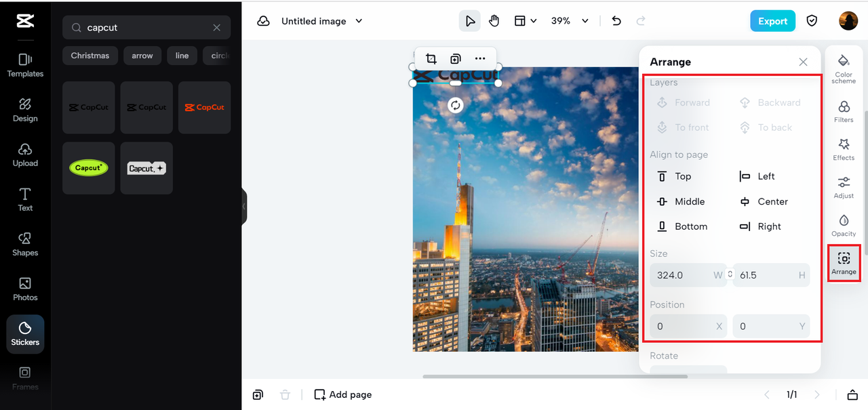Open the Stickers sidebar panel
Image resolution: width=868 pixels, height=410 pixels.
point(25,334)
